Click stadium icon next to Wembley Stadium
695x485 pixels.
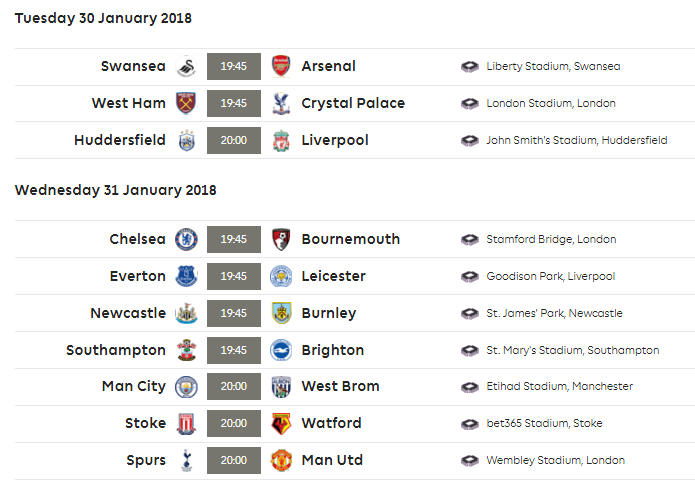(470, 461)
